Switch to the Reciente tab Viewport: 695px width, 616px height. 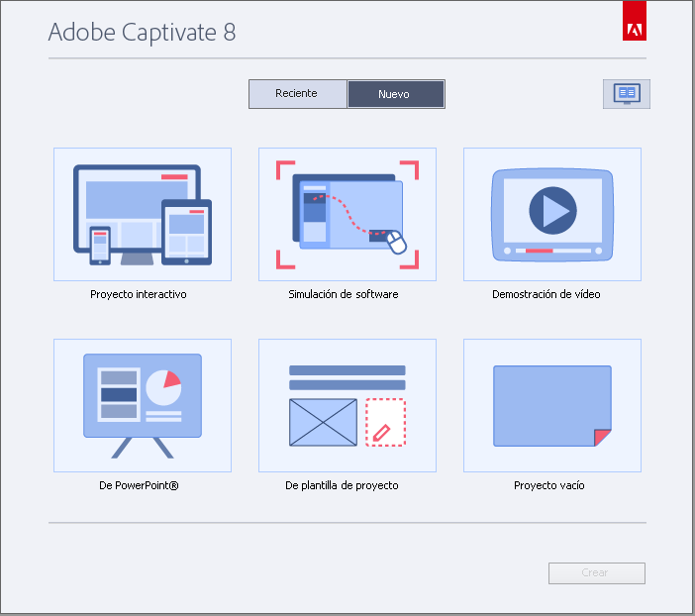pyautogui.click(x=297, y=94)
